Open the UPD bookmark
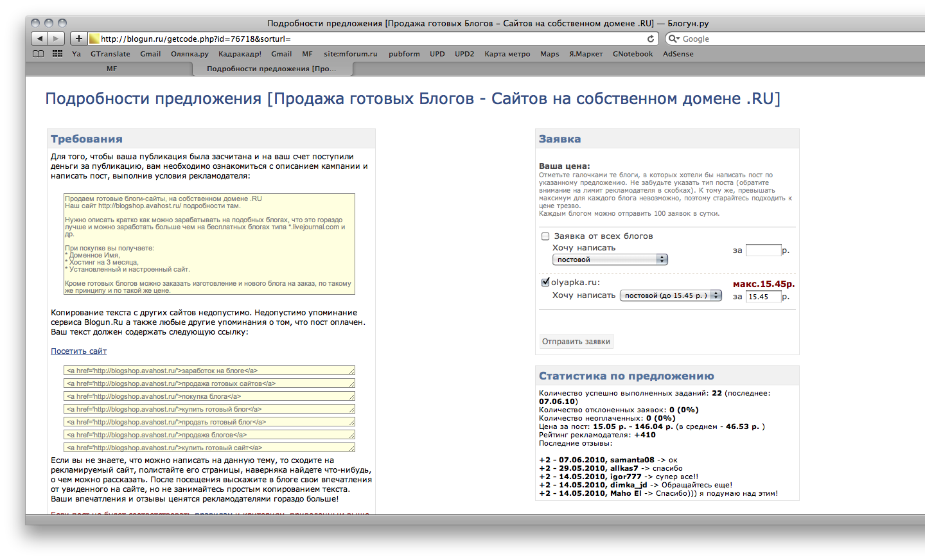 pyautogui.click(x=437, y=54)
